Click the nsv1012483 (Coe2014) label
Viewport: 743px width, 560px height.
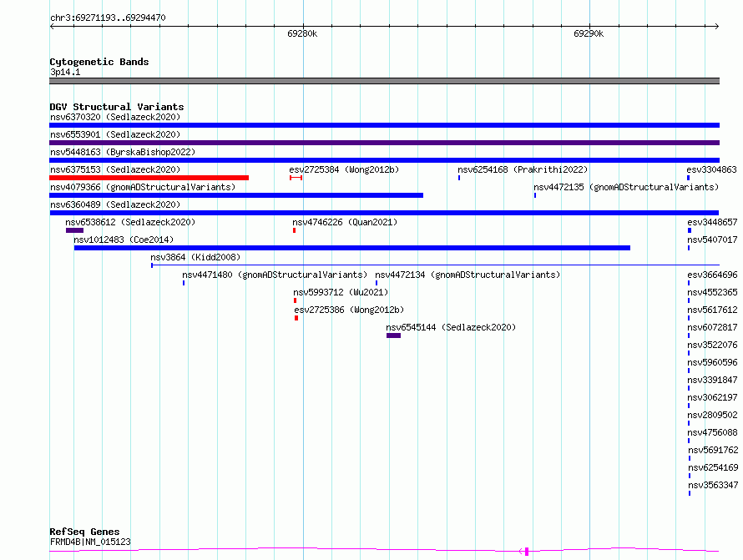[x=124, y=240]
